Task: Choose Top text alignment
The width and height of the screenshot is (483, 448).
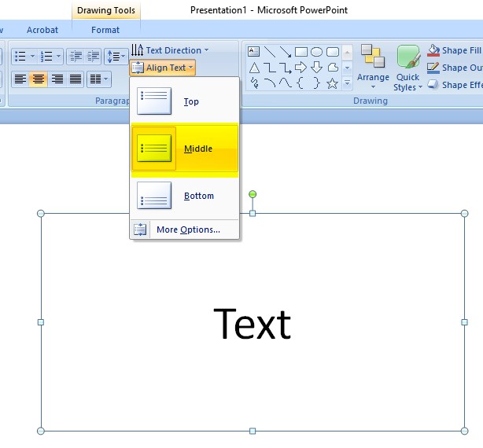Action: click(185, 101)
